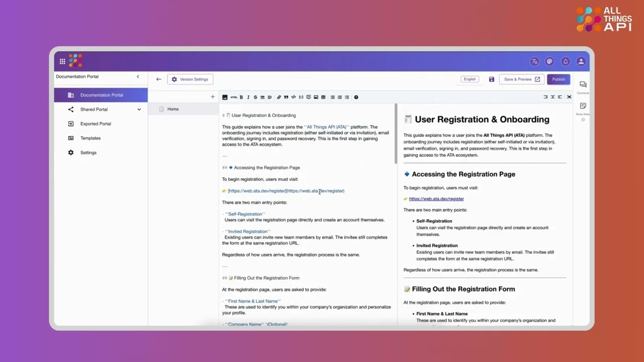Collapse the Documentation Portal sidebar

tap(138, 76)
